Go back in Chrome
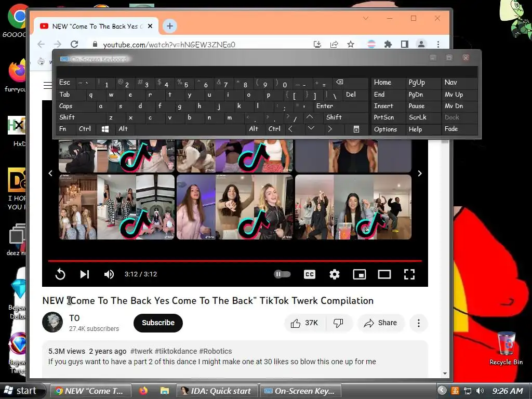Image resolution: width=532 pixels, height=399 pixels. [41, 44]
